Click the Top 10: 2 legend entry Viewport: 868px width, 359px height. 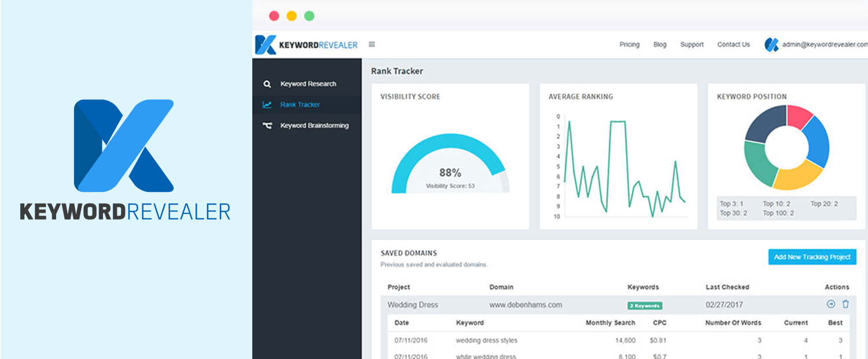coord(776,203)
